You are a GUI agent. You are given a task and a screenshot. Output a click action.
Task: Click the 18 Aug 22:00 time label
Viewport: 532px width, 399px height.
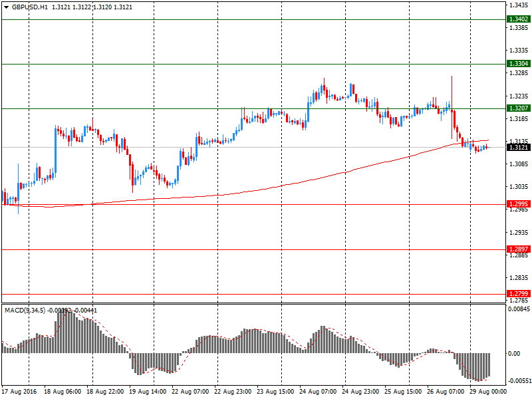(105, 392)
